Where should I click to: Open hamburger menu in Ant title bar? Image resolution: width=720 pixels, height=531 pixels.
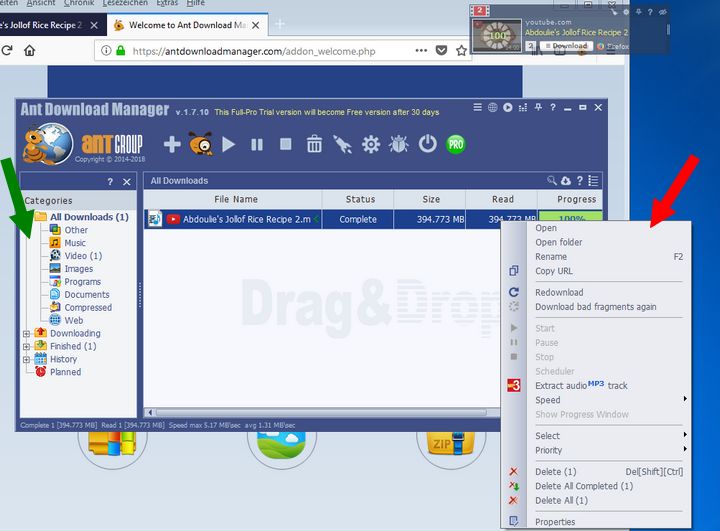(478, 107)
